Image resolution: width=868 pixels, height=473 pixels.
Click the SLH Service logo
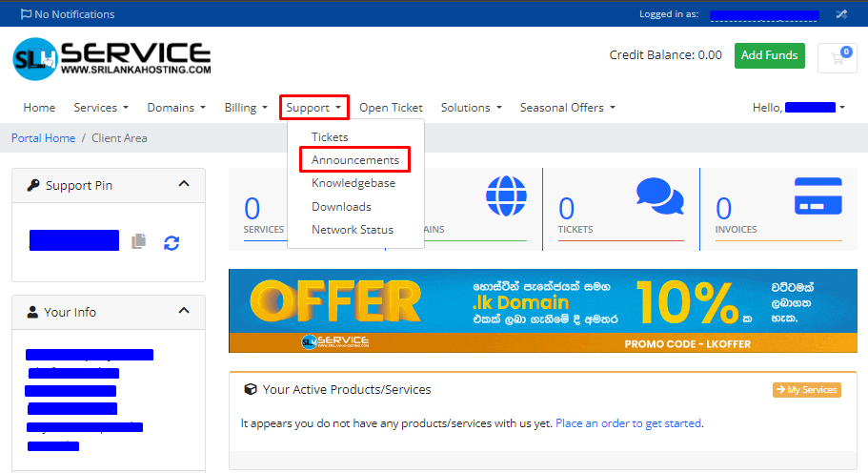[111, 58]
